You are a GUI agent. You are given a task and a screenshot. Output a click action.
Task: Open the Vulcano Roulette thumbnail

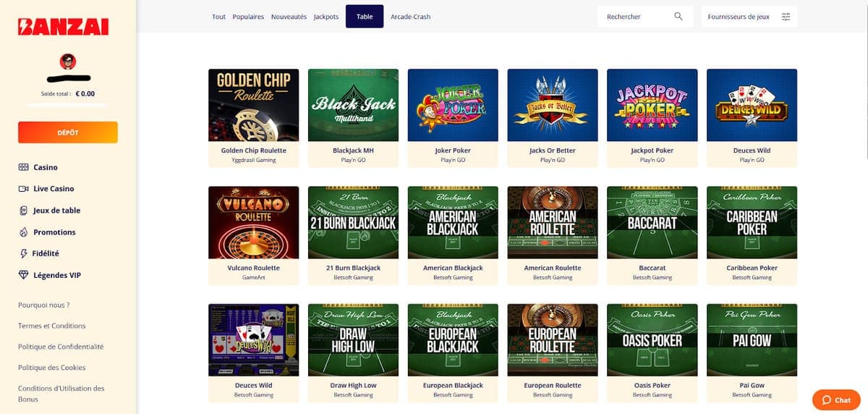pyautogui.click(x=253, y=222)
